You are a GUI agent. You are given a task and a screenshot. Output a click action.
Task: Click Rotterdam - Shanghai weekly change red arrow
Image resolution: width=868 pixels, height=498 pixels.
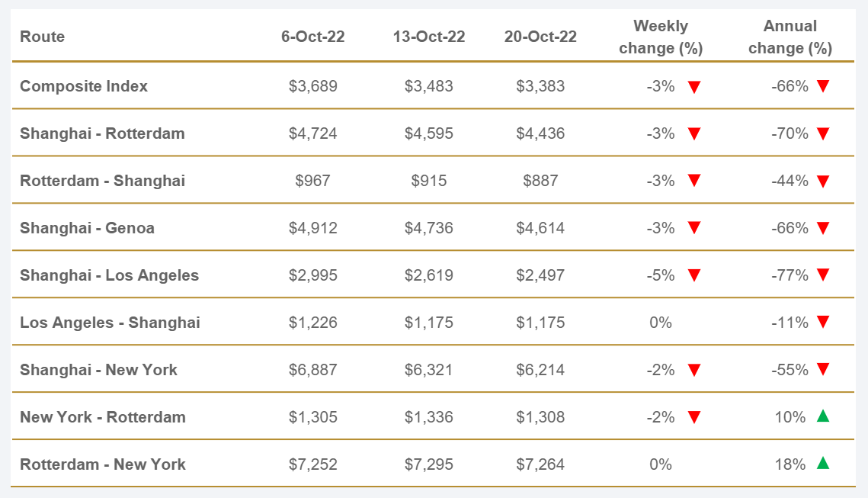[693, 182]
